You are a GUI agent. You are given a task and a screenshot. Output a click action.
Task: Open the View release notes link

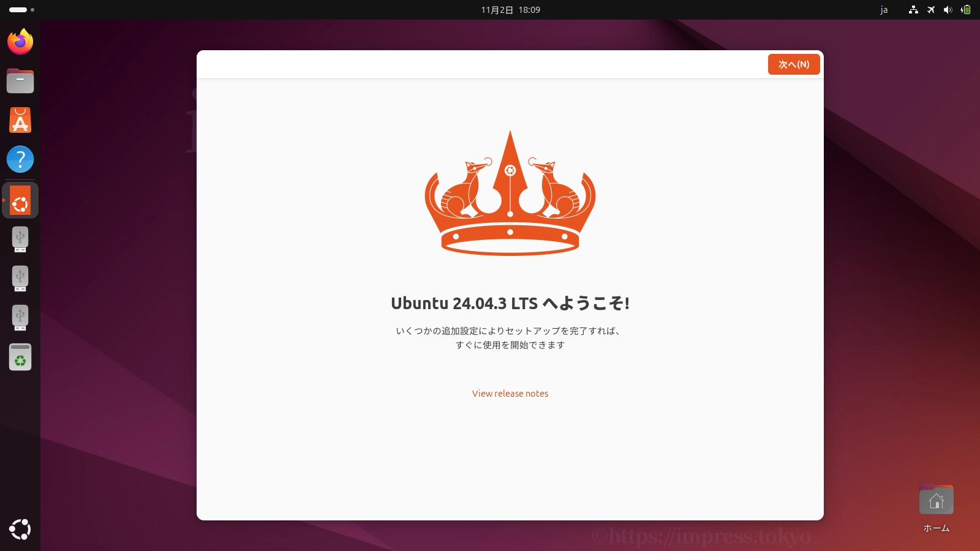coord(510,394)
